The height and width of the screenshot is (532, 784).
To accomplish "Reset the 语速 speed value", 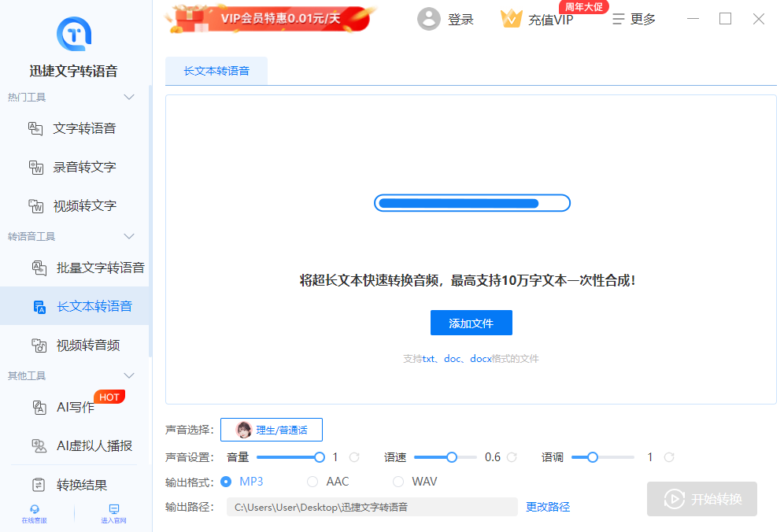I will coord(512,457).
